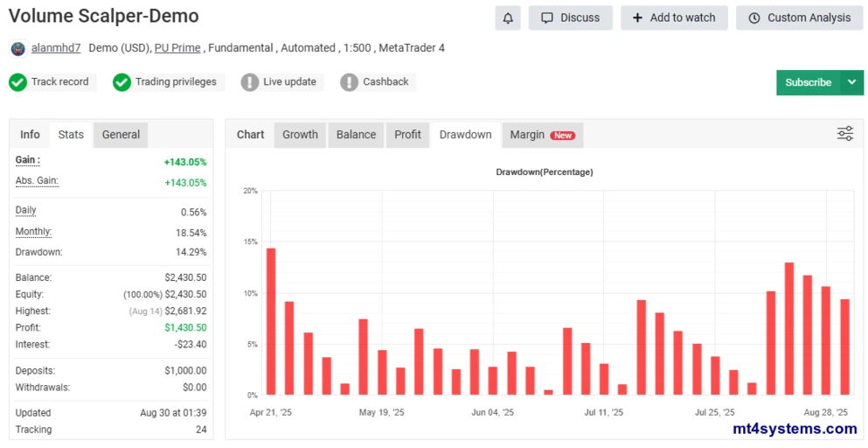Click the Drawdown 14.29% value
Screen dimensions: 868x448
point(191,252)
